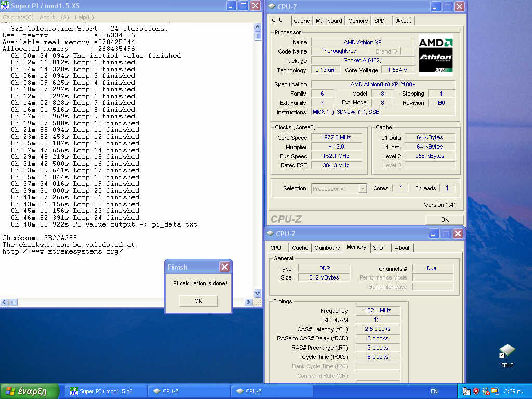Activate first CPU-Z taskbar button
The width and height of the screenshot is (532, 399).
coord(189,391)
